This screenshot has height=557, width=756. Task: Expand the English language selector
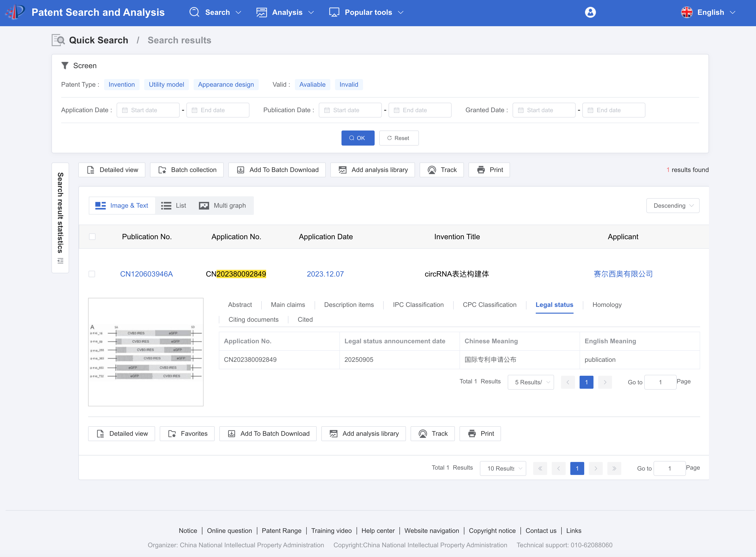[708, 13]
